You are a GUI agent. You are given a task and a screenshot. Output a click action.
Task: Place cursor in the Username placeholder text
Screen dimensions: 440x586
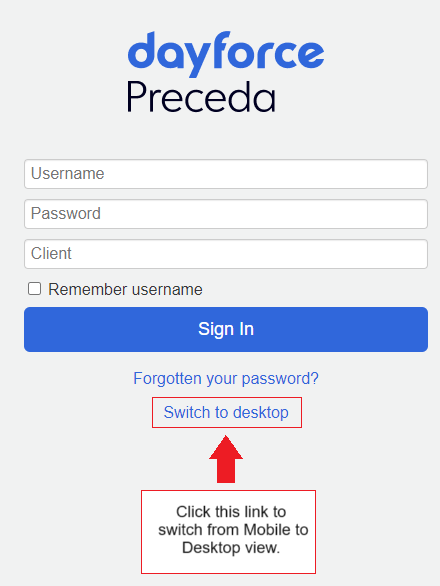tap(68, 174)
